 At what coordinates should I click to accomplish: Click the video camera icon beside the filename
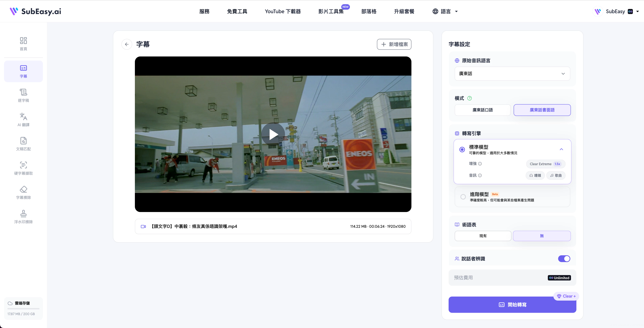coord(143,227)
